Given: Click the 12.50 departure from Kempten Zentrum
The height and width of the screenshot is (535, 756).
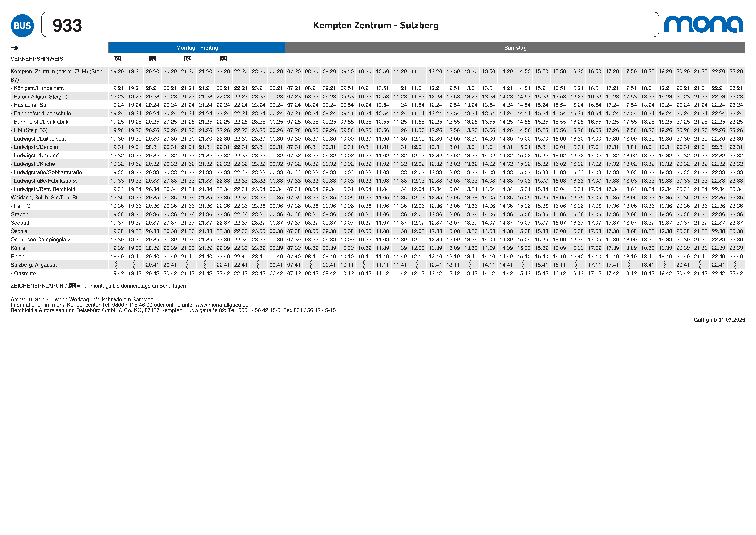Looking at the screenshot, I should pyautogui.click(x=453, y=71).
